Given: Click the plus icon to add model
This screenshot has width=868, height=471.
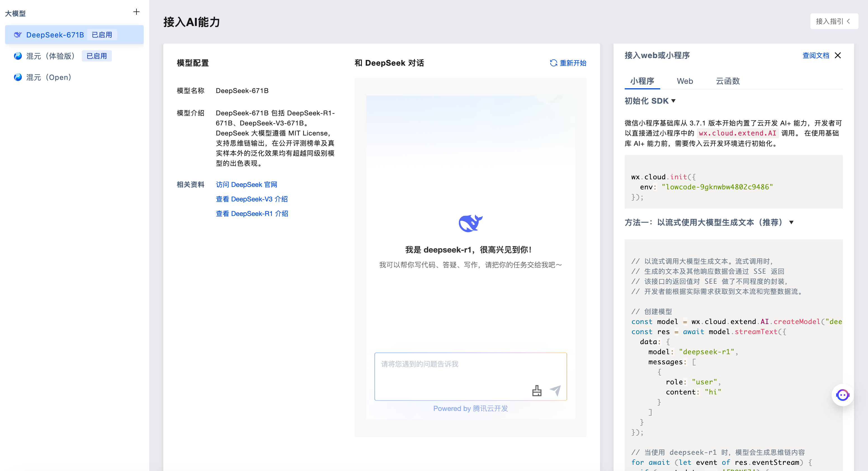Looking at the screenshot, I should (136, 12).
